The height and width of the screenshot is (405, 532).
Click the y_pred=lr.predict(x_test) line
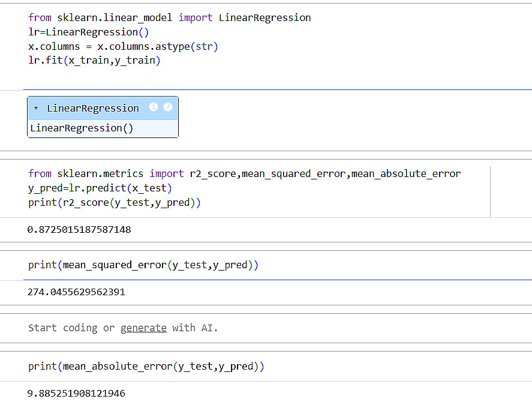pos(100,188)
